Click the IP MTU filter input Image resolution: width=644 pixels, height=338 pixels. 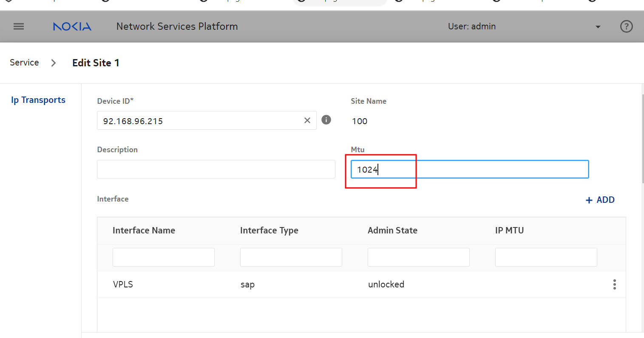pyautogui.click(x=546, y=257)
